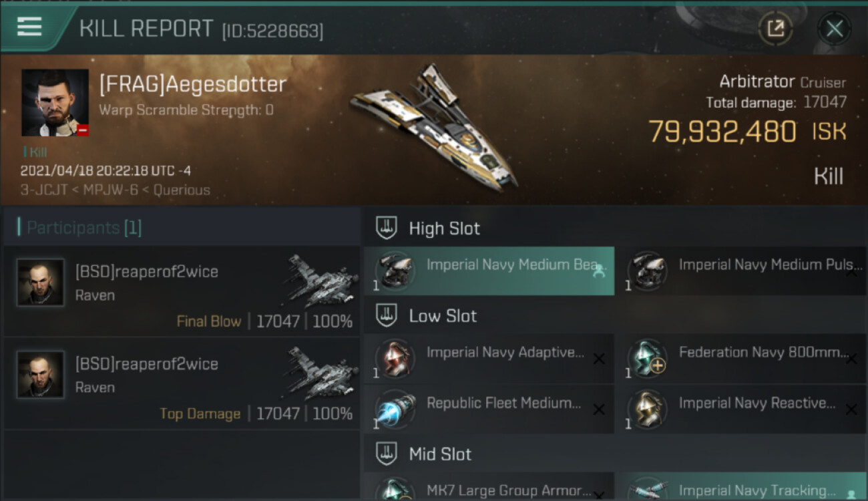Image resolution: width=868 pixels, height=501 pixels.
Task: Click the Arbitrator ship image
Action: click(434, 127)
